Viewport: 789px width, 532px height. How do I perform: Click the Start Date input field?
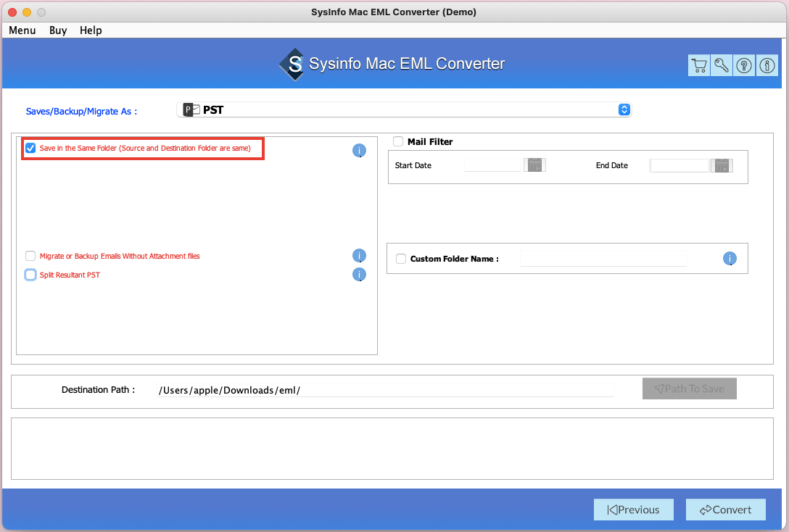(x=493, y=165)
